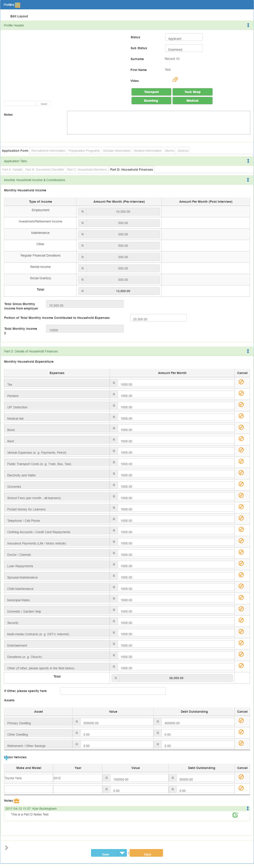The height and width of the screenshot is (868, 254).
Task: Collapse Monthly Household Income & Contributions section
Action: 248,180
